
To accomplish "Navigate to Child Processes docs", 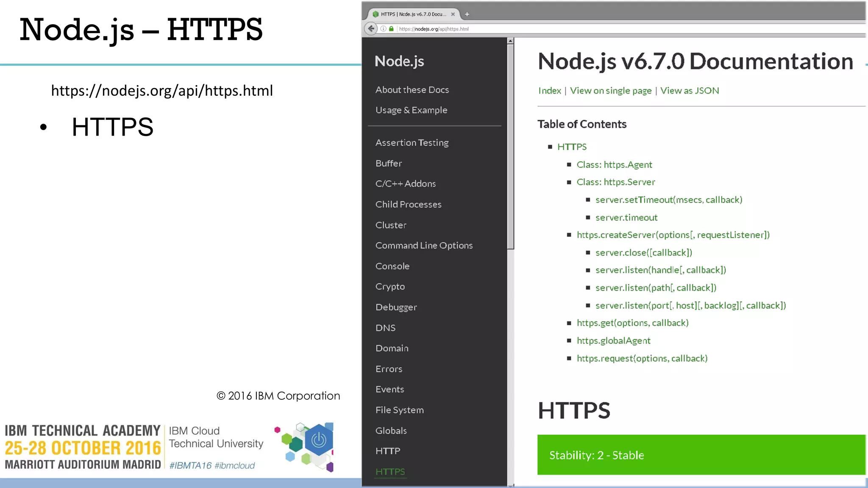I will 408,204.
